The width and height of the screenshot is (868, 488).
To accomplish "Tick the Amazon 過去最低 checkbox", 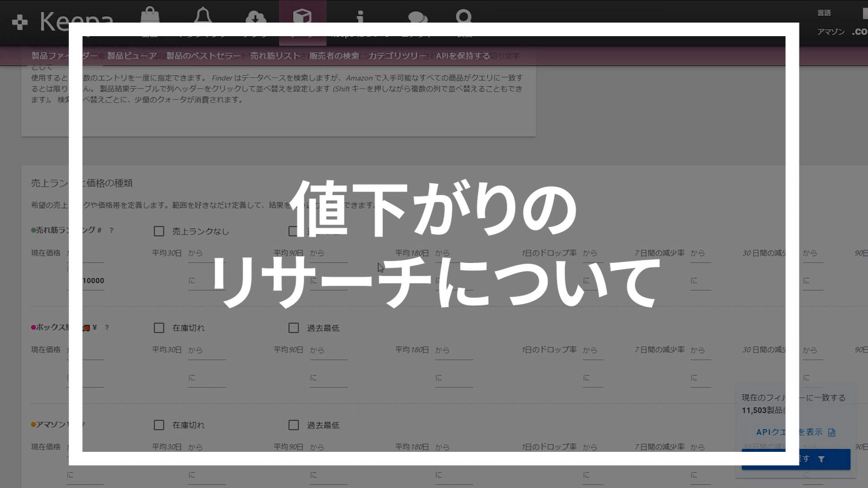I will pos(293,425).
